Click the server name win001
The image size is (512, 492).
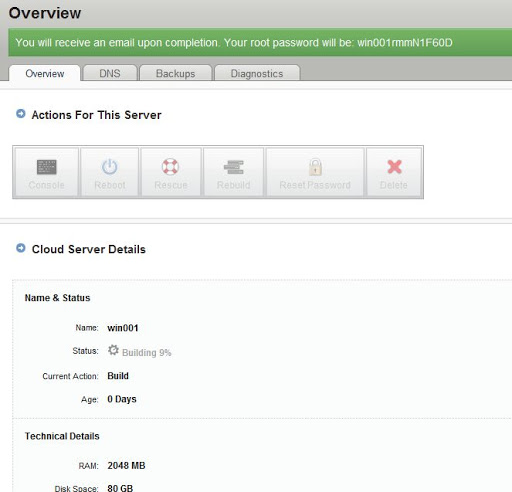click(123, 328)
